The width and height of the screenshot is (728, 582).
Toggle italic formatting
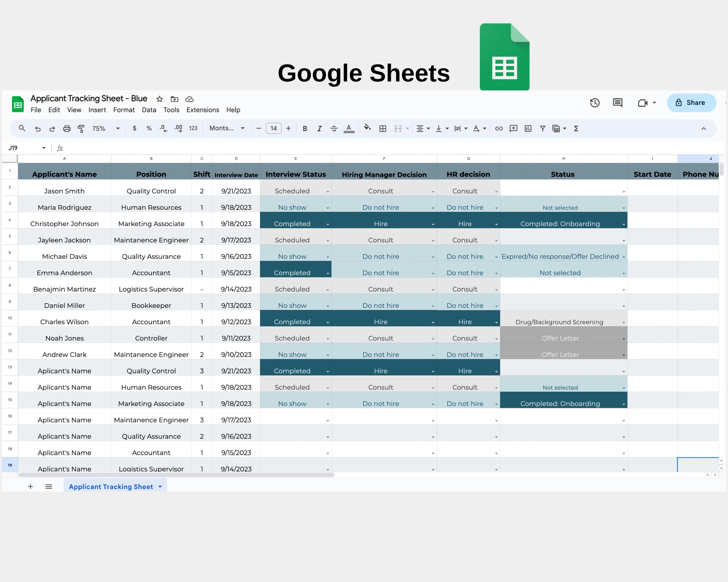click(x=319, y=129)
